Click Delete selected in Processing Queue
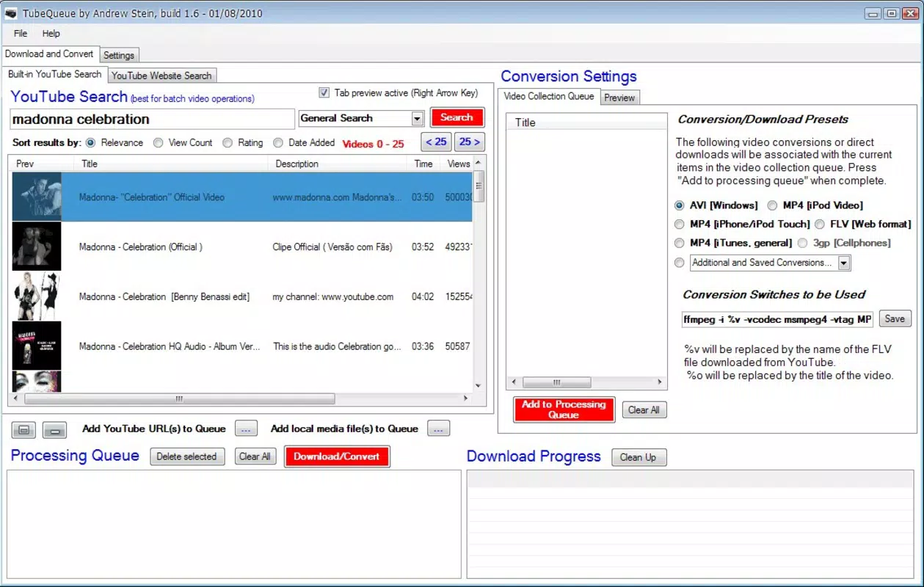Image resolution: width=924 pixels, height=587 pixels. click(x=186, y=456)
